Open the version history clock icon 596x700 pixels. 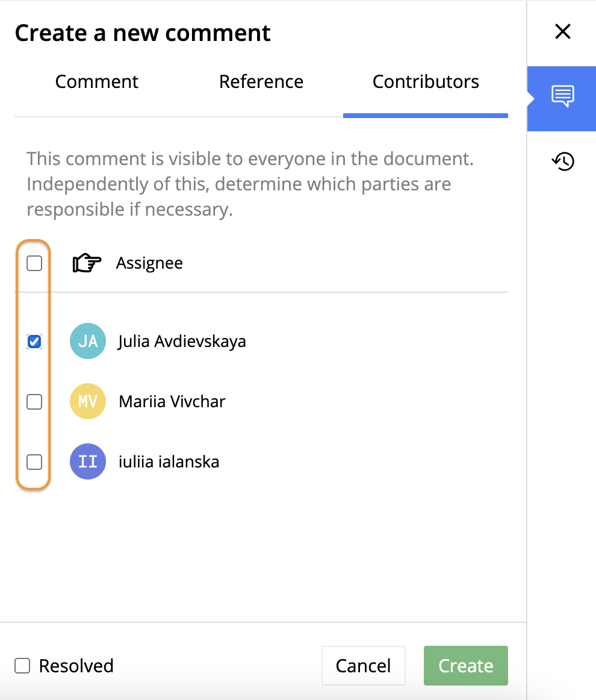563,161
